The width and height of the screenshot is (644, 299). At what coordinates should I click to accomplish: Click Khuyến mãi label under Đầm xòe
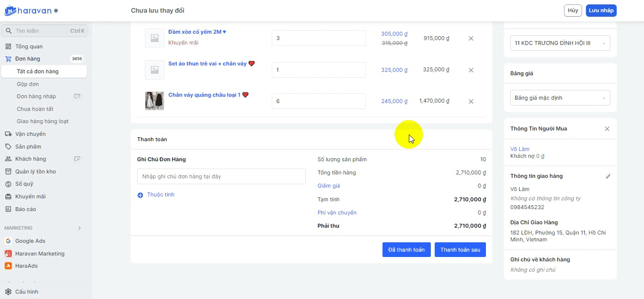183,43
